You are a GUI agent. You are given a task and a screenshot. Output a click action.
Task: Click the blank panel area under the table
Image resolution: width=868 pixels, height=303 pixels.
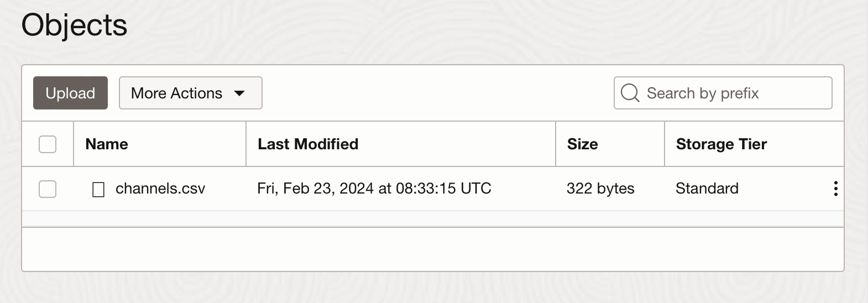tap(432, 249)
